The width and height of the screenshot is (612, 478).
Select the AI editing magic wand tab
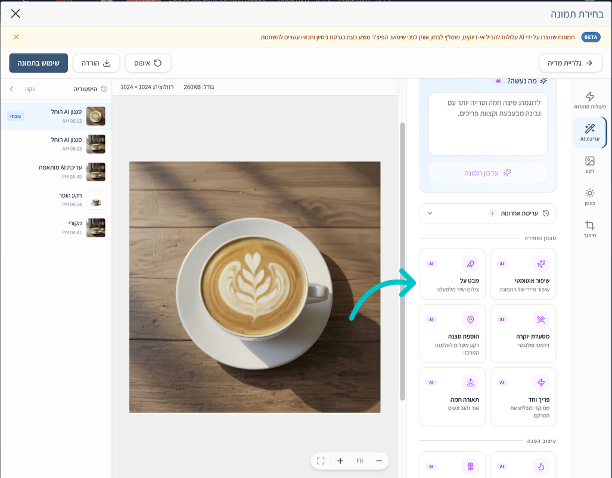tap(589, 132)
